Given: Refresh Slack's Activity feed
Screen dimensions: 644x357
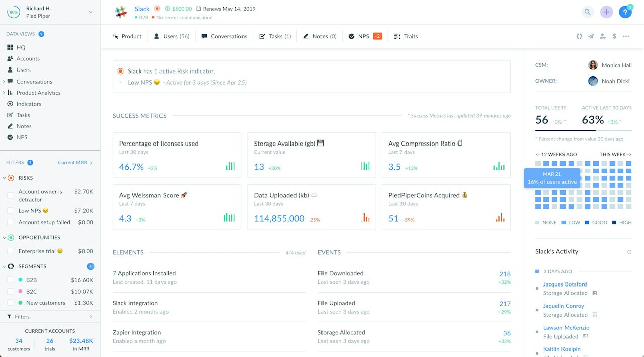Looking at the screenshot, I should click(x=629, y=252).
